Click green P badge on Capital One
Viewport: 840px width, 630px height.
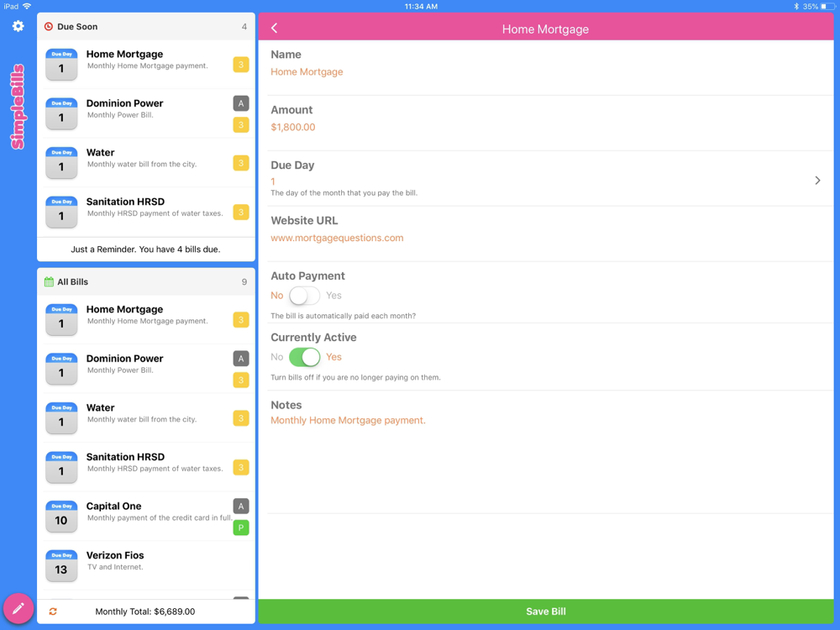pos(241,528)
